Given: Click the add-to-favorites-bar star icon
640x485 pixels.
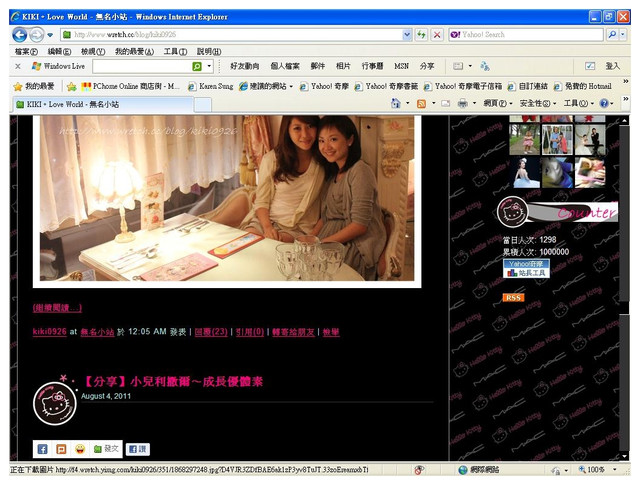Looking at the screenshot, I should coord(71,86).
